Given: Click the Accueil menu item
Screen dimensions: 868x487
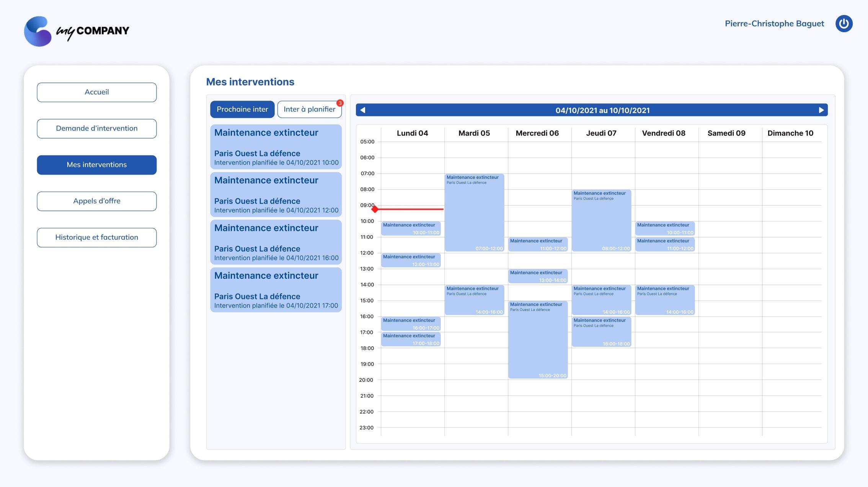Looking at the screenshot, I should (96, 92).
